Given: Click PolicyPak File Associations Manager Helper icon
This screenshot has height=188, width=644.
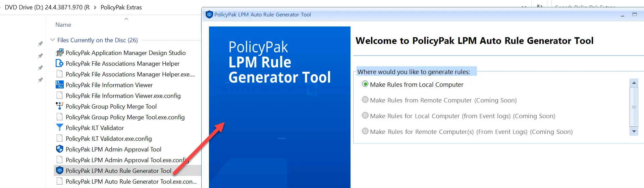Looking at the screenshot, I should coord(60,63).
